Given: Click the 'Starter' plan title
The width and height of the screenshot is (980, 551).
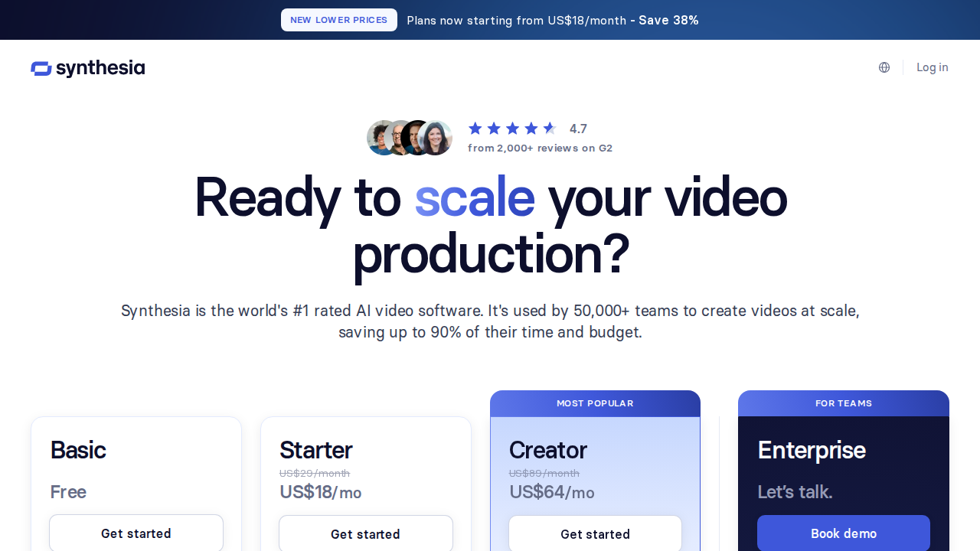Looking at the screenshot, I should pyautogui.click(x=316, y=450).
